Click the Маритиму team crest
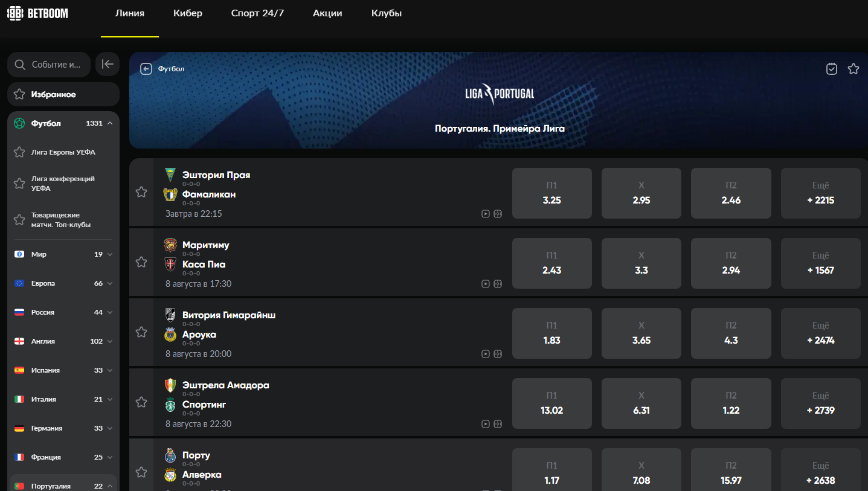868x491 pixels. [170, 245]
